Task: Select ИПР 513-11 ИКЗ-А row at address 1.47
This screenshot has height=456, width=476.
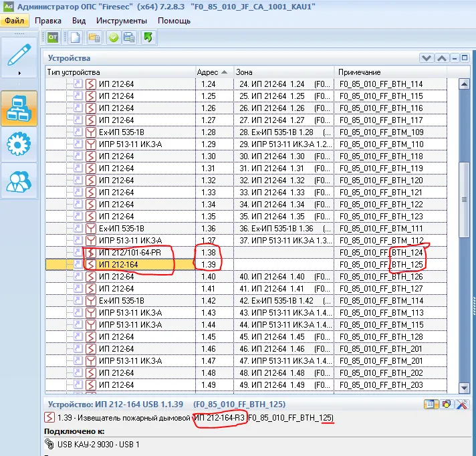Action: (x=246, y=361)
